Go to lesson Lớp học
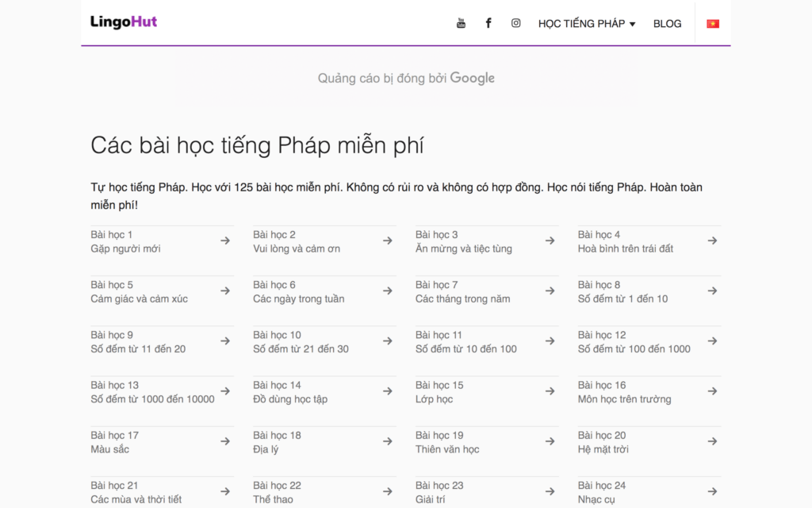812x508 pixels. click(x=434, y=399)
